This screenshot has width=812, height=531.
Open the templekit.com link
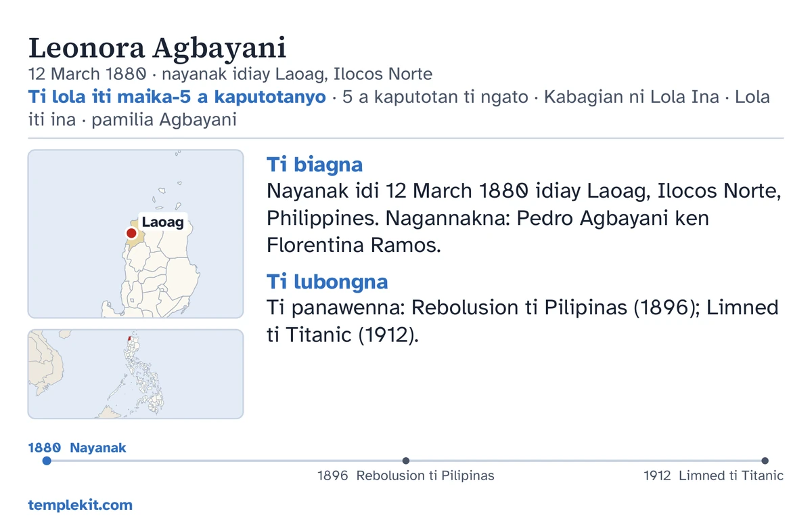pos(81,505)
